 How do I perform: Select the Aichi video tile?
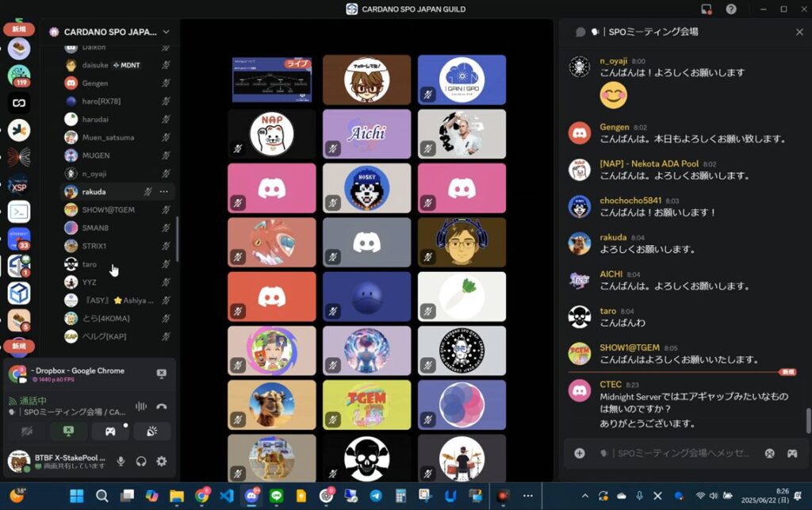[x=366, y=134]
